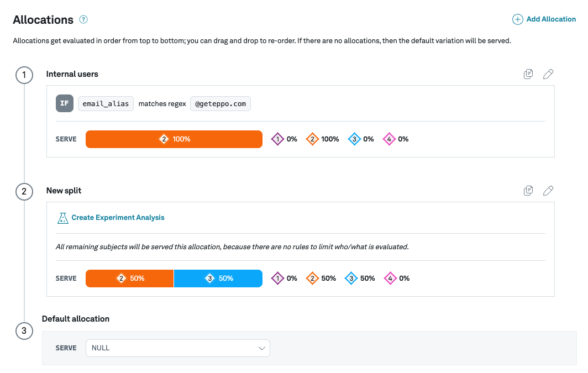Click the IF rule badge

[x=65, y=103]
